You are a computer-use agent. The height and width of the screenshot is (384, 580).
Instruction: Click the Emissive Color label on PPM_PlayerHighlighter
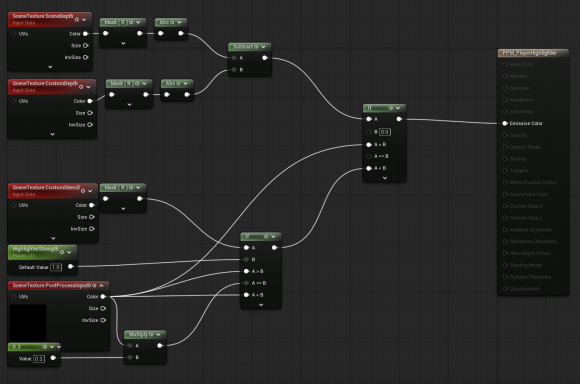coord(526,123)
